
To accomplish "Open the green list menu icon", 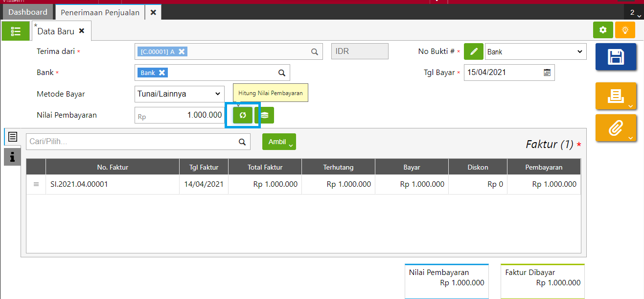I will click(16, 31).
